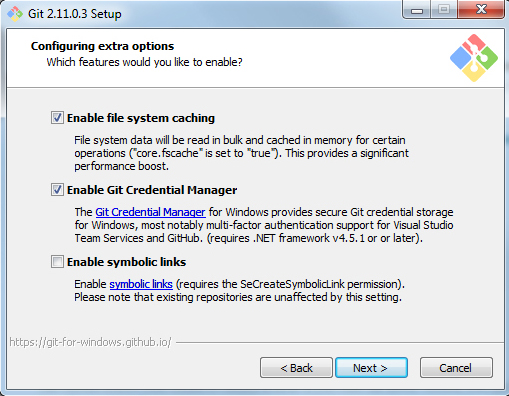Uncheck the Git Credential Manager checkbox

(x=57, y=190)
